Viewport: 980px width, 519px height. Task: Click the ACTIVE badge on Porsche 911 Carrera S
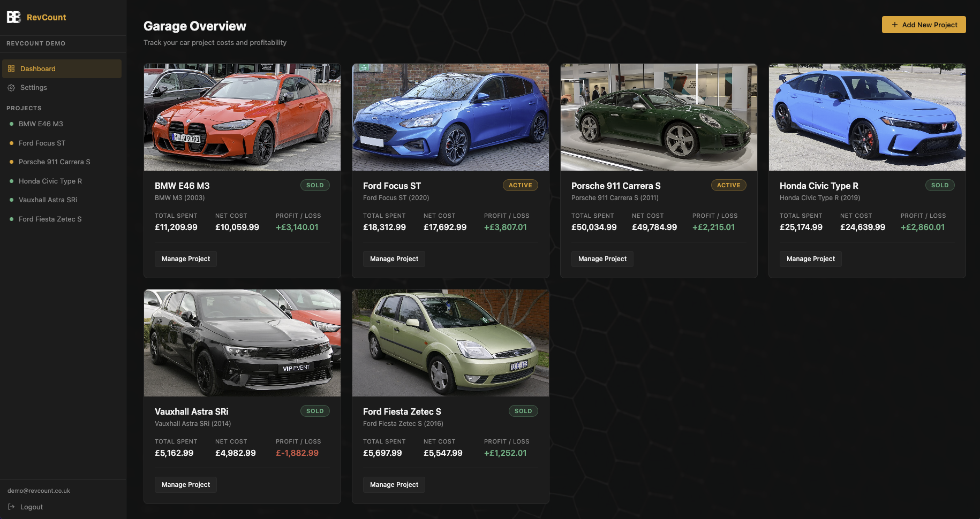click(729, 185)
